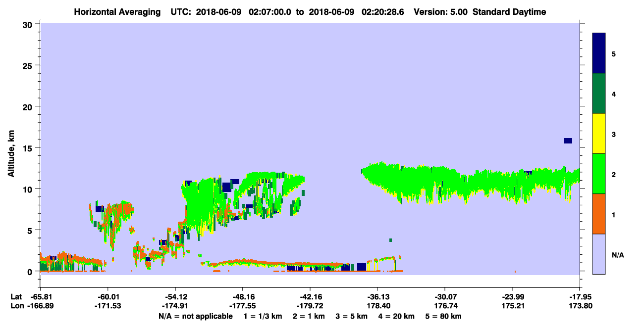Click the longitude value 178.40
This screenshot has height=330, width=644.
[377, 306]
